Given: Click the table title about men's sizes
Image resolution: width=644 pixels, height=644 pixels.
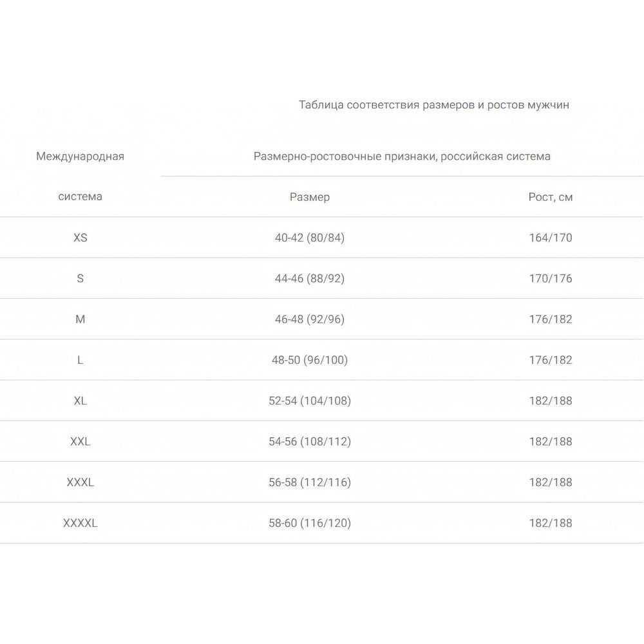Looking at the screenshot, I should pos(433,105).
